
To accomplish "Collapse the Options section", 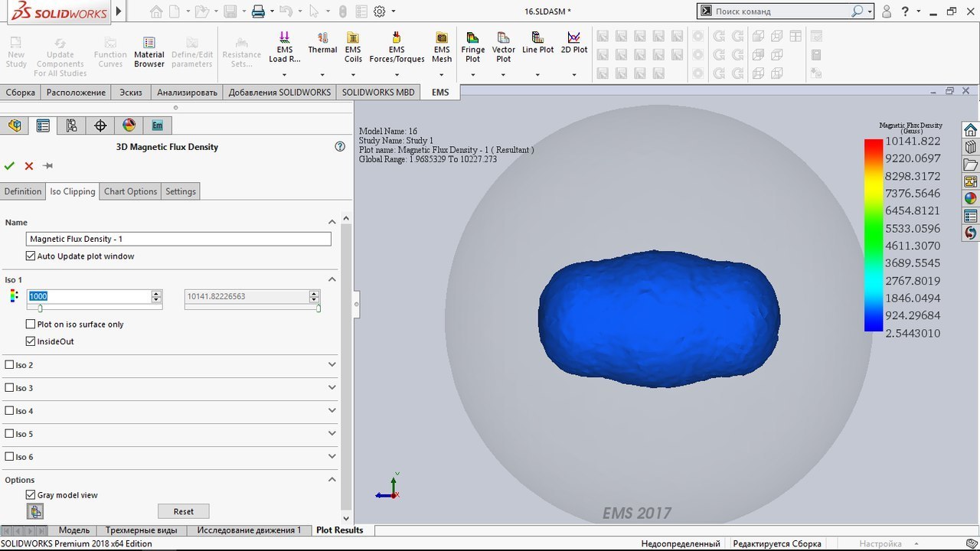I will tap(332, 480).
